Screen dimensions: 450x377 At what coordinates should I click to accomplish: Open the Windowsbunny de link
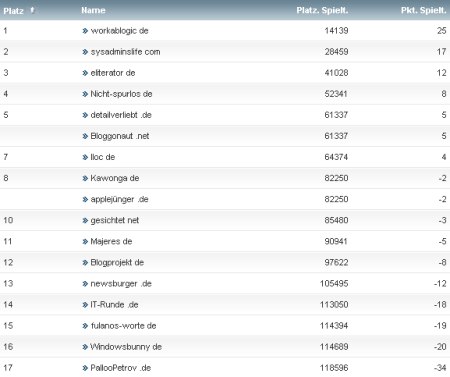pos(126,347)
